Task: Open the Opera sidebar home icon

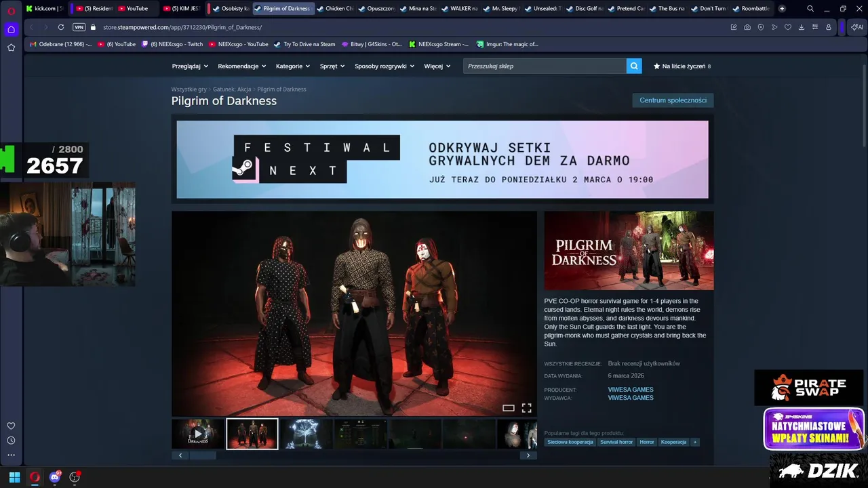Action: 11,29
